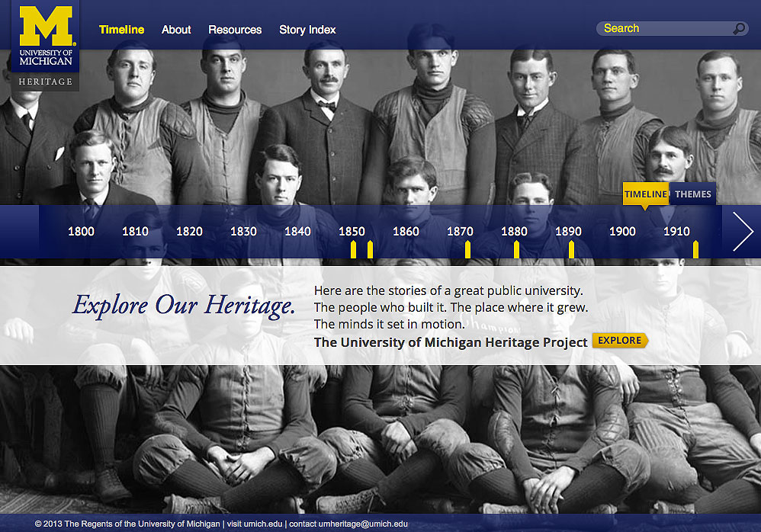Click the timeline next arrow
Viewport: 761px width, 532px height.
tap(742, 232)
